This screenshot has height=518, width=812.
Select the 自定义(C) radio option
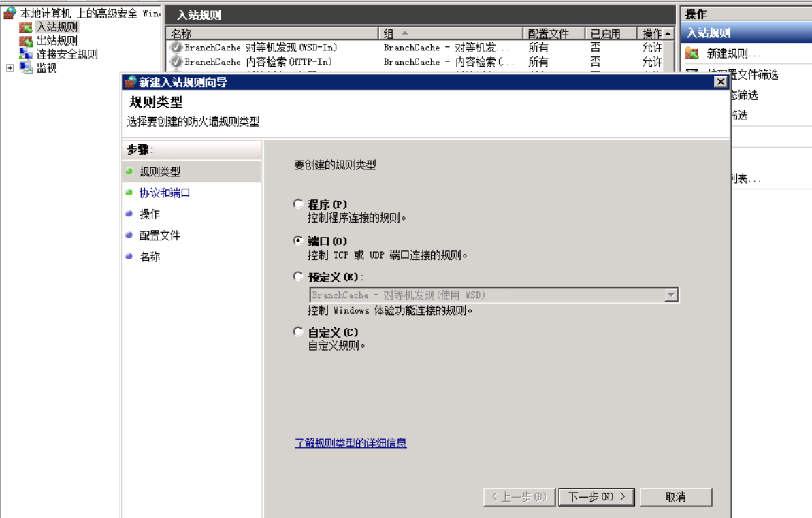point(297,331)
